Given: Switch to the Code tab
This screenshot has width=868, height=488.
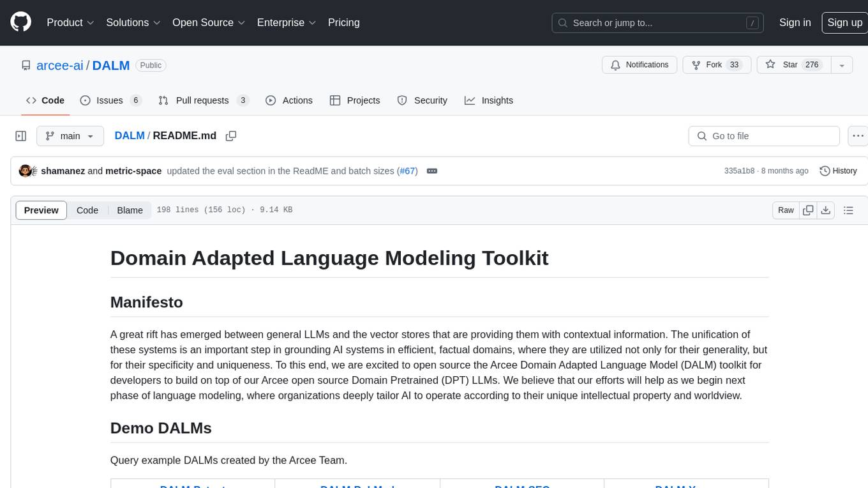Looking at the screenshot, I should pos(45,100).
